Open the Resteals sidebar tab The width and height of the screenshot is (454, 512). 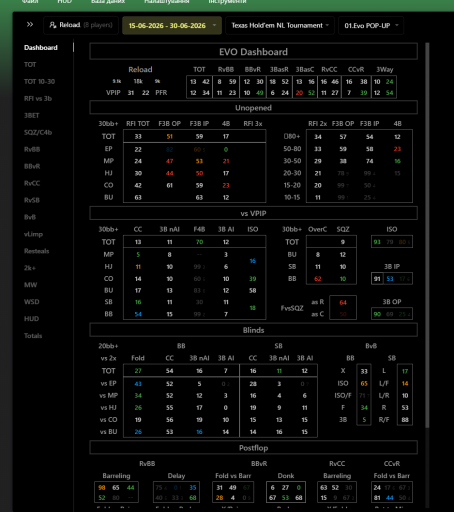coord(36,251)
